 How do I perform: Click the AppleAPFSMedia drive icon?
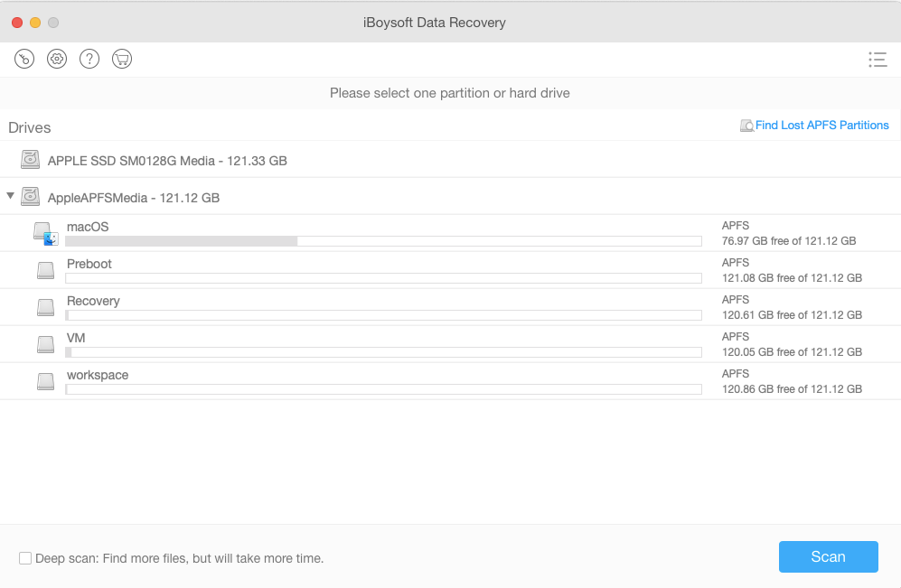30,196
